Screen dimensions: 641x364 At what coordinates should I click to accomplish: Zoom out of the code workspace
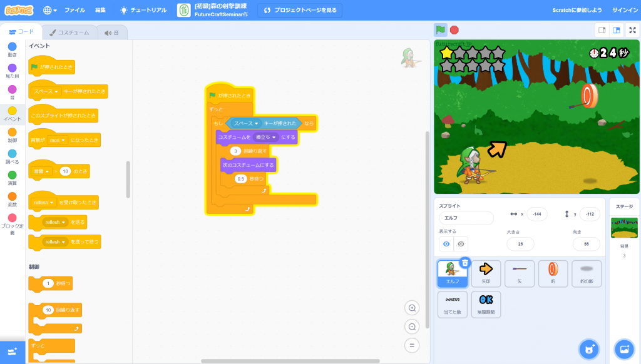[412, 326]
